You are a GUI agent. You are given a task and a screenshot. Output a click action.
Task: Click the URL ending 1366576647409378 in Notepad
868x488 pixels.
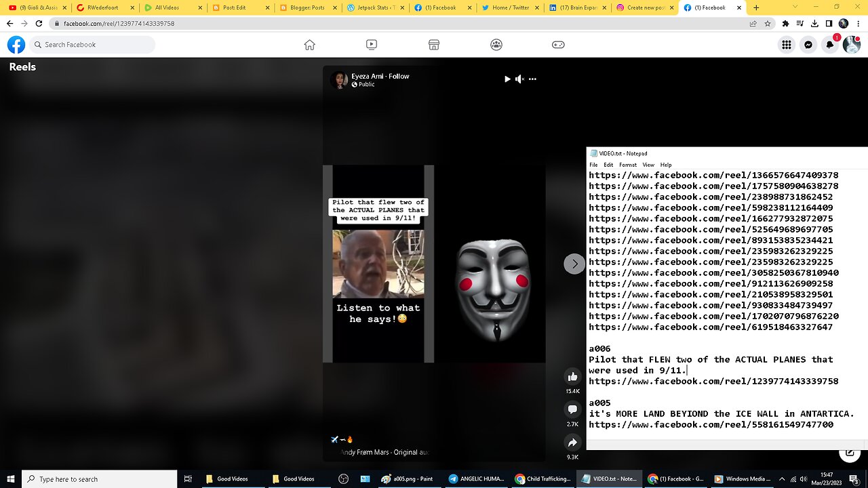(713, 176)
